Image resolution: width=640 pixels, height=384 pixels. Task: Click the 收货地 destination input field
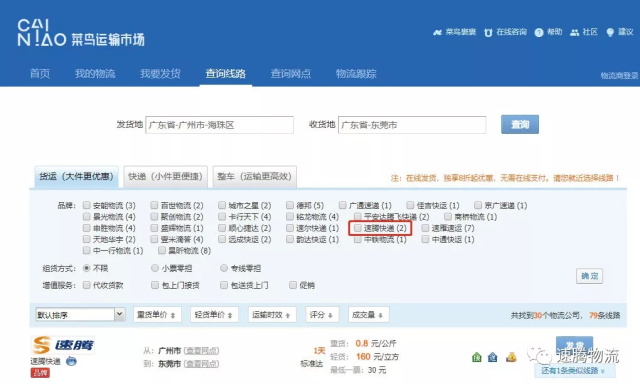[412, 125]
